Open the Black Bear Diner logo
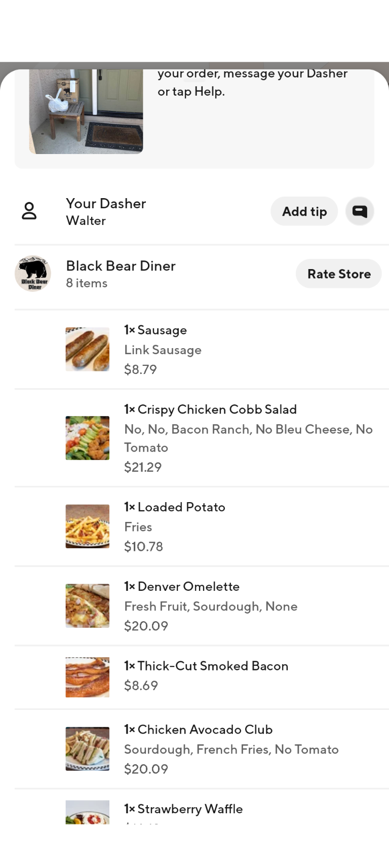Viewport: 389px width, 868px height. pos(33,274)
